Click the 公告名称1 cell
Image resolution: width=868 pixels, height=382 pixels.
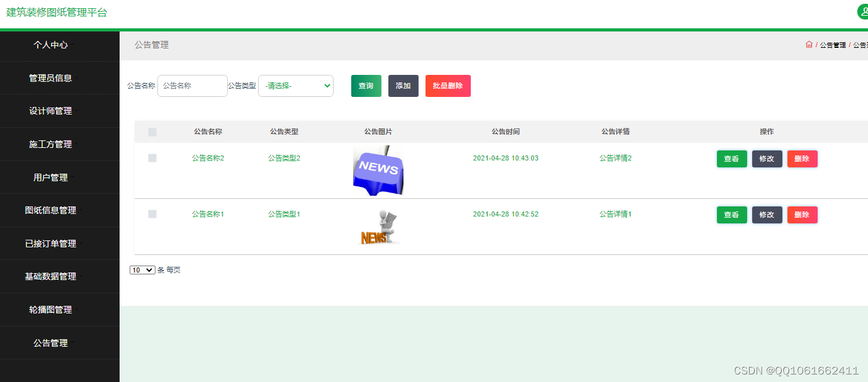pos(208,214)
